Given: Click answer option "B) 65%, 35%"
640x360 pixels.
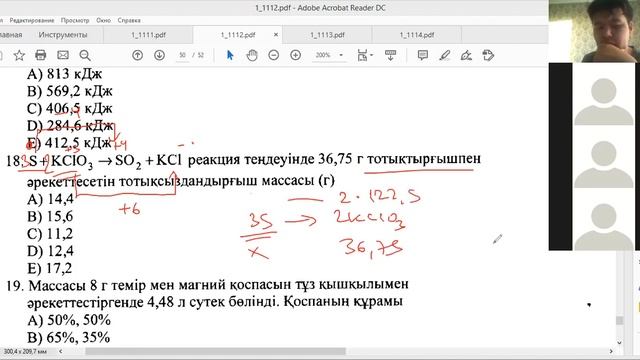Looking at the screenshot, I should [x=69, y=338].
